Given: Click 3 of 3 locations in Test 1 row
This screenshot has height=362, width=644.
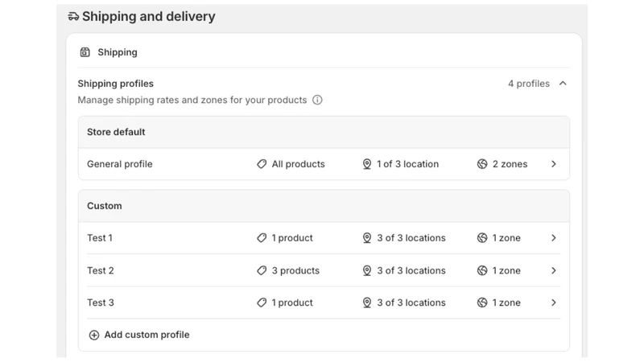Looking at the screenshot, I should 411,238.
